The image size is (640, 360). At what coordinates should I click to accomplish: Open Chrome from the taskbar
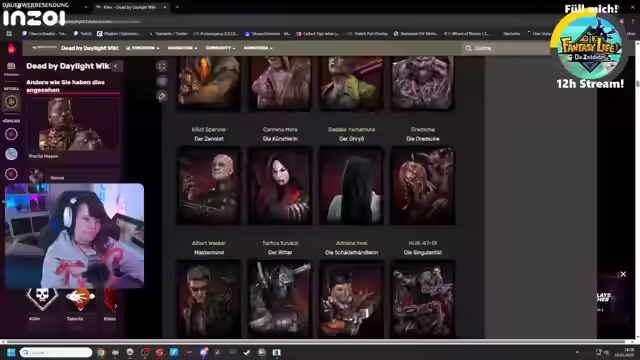[101, 352]
